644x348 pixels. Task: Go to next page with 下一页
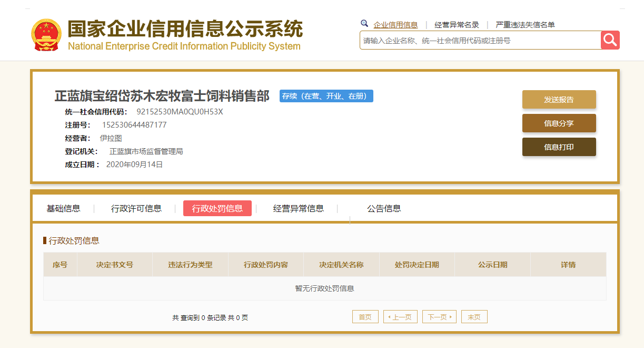pyautogui.click(x=439, y=317)
